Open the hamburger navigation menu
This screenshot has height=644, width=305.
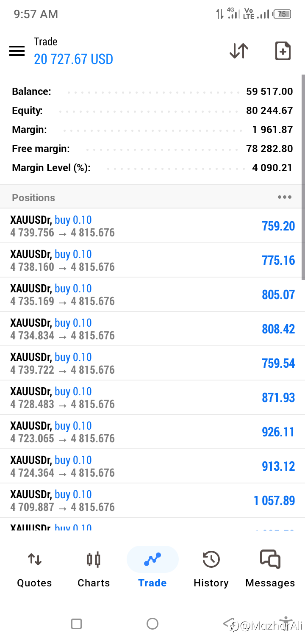[17, 51]
